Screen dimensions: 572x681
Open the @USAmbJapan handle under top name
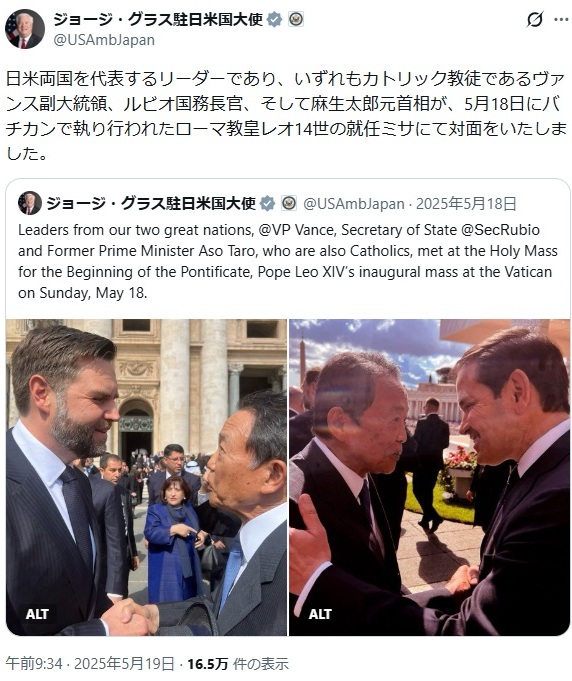(104, 40)
